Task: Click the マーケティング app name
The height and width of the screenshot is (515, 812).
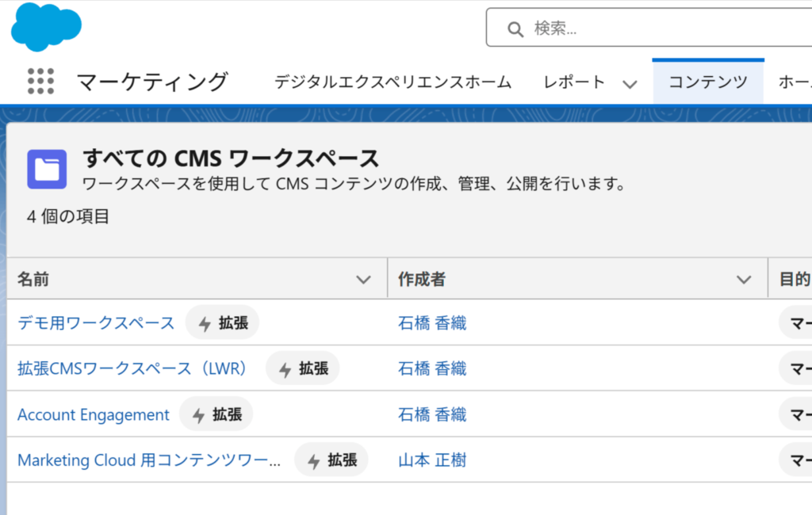Action: [x=152, y=82]
